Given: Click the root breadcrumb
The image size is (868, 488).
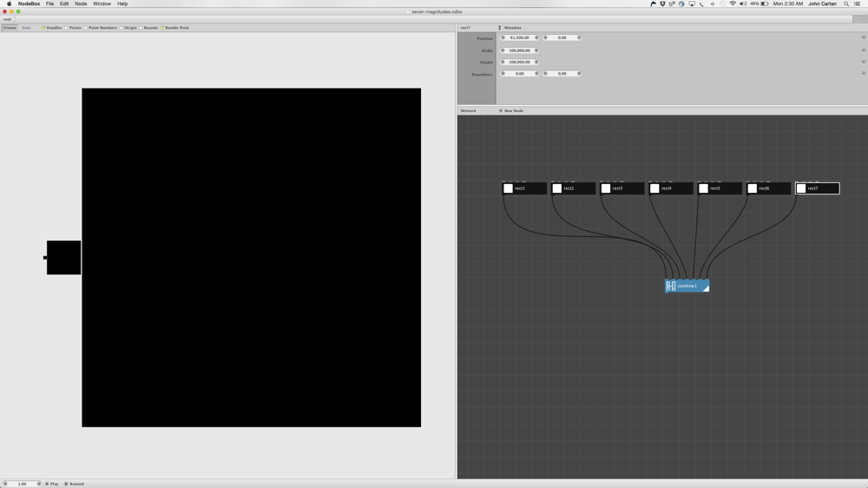Looking at the screenshot, I should click(7, 19).
